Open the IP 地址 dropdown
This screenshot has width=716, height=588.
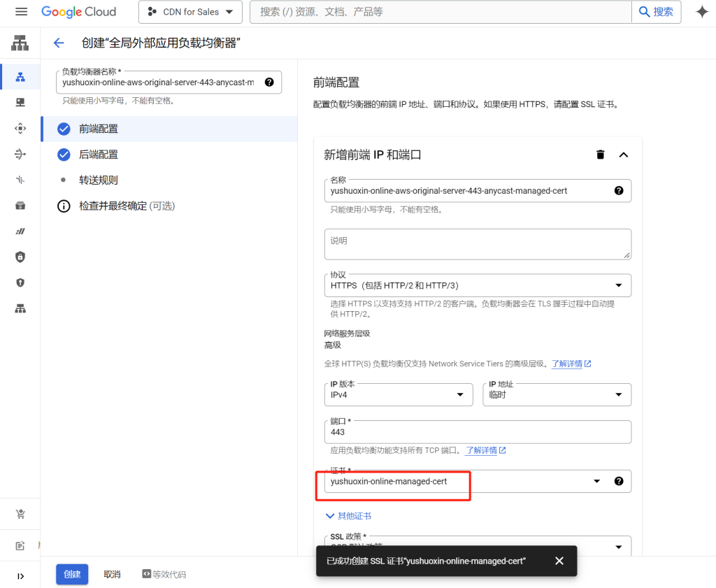coord(557,394)
